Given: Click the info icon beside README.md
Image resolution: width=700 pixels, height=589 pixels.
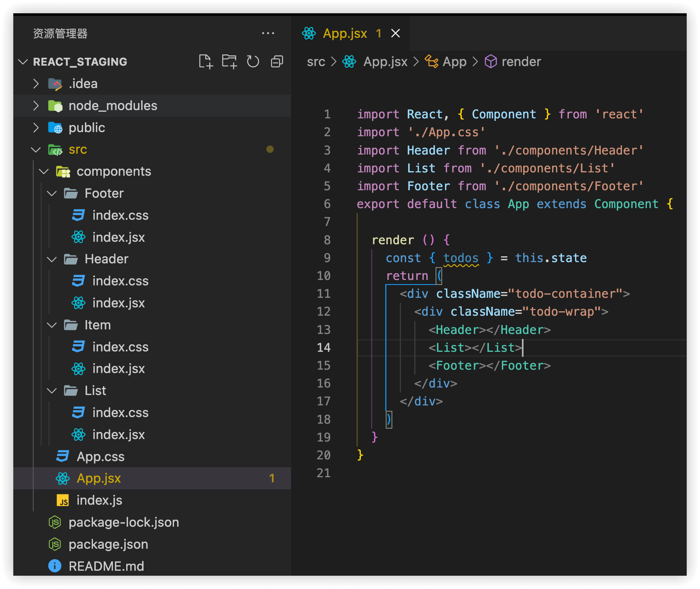Looking at the screenshot, I should point(55,566).
